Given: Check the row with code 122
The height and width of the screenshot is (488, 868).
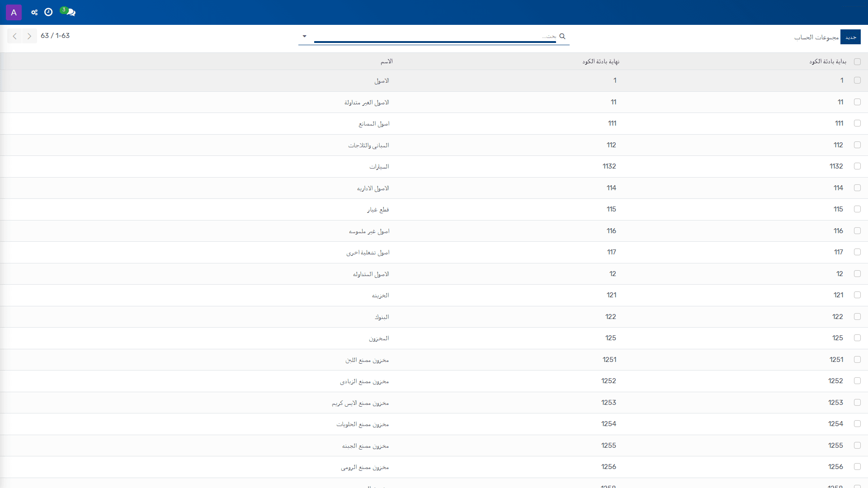Looking at the screenshot, I should point(857,317).
